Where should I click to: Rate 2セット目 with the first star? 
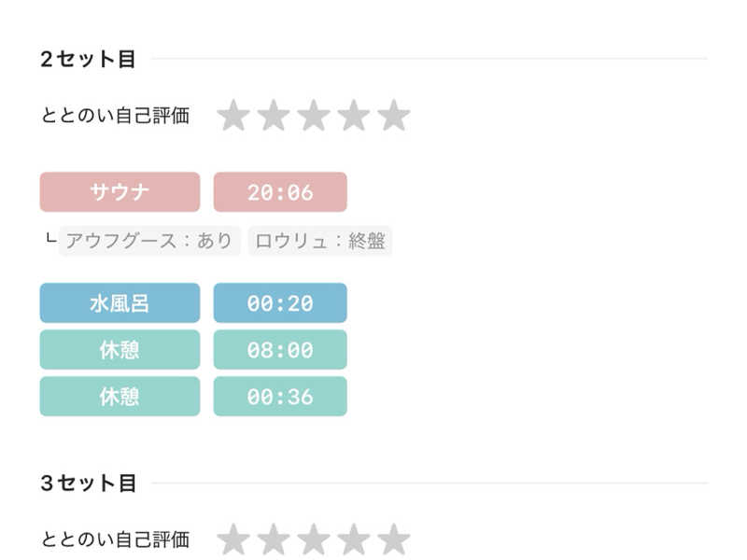coord(233,116)
